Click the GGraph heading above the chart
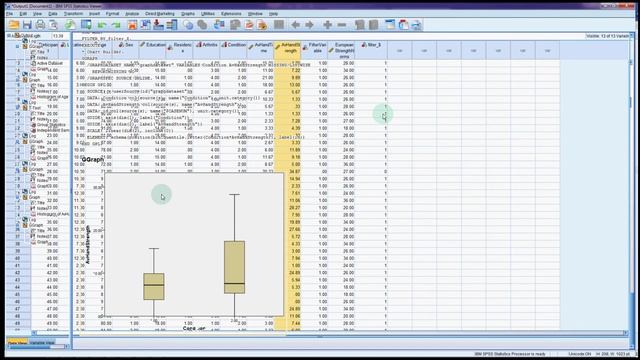This screenshot has width=640, height=360. [x=92, y=160]
